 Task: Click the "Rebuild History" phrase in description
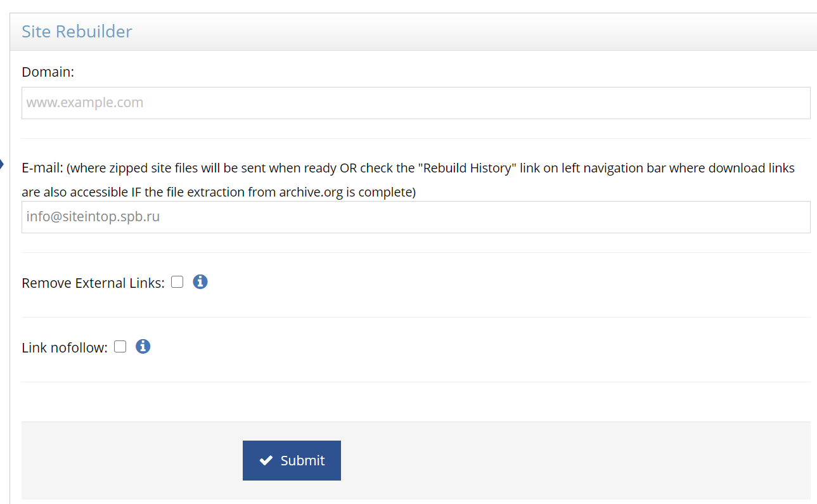468,168
